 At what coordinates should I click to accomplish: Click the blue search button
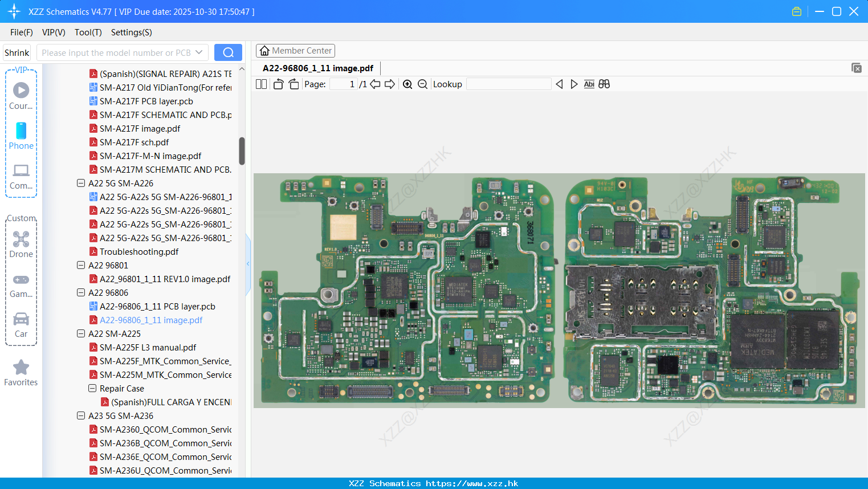[x=228, y=52]
